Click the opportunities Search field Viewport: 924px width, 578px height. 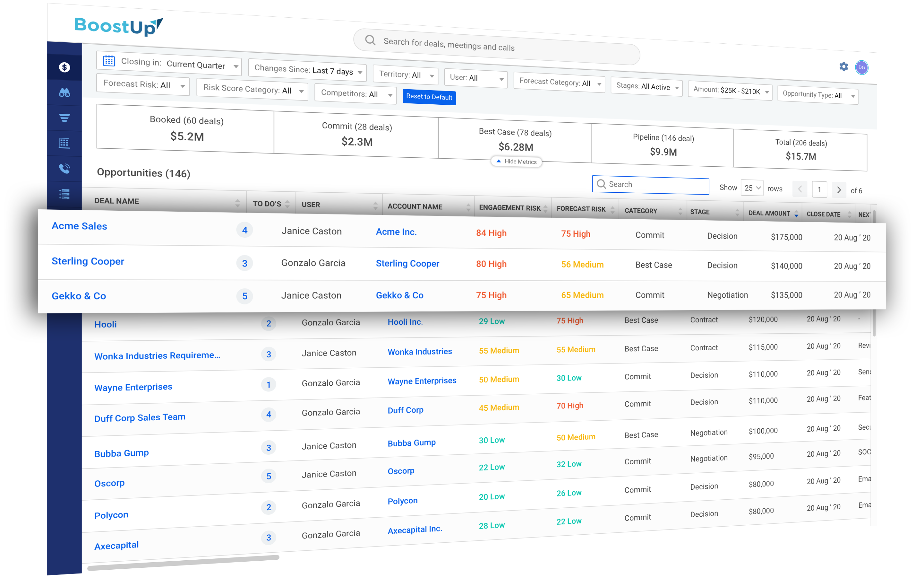[x=650, y=185]
